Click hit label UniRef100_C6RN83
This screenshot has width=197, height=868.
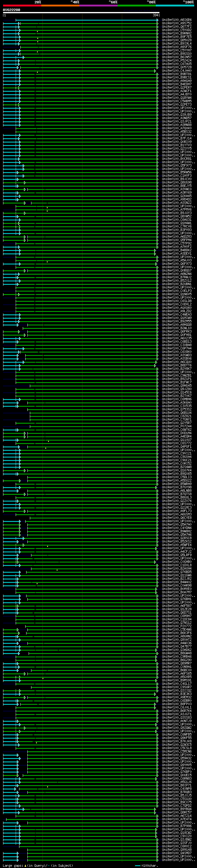pos(177,778)
